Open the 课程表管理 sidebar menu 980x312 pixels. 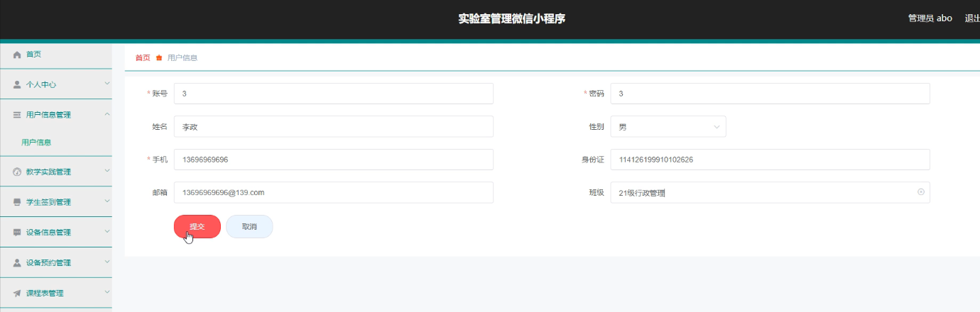[x=56, y=293]
